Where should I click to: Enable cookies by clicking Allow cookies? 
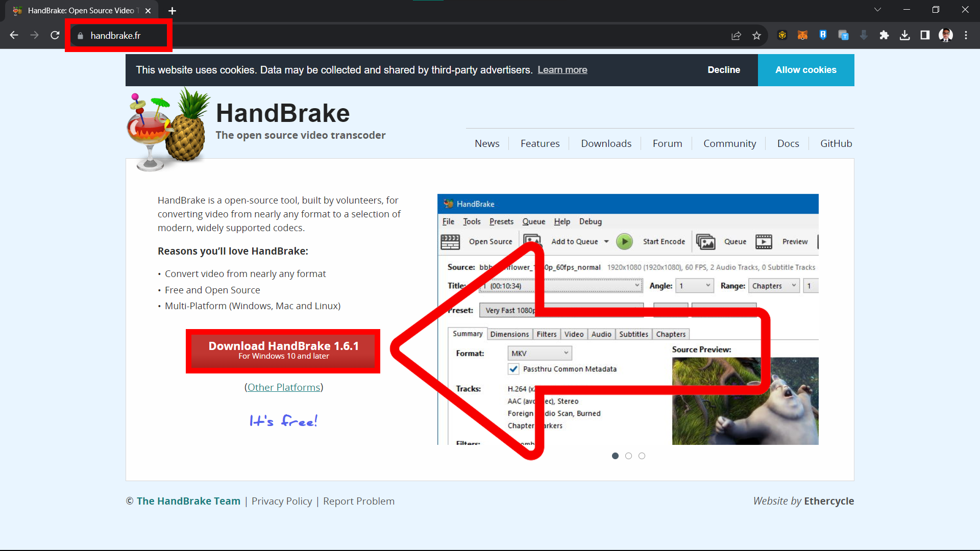(805, 69)
